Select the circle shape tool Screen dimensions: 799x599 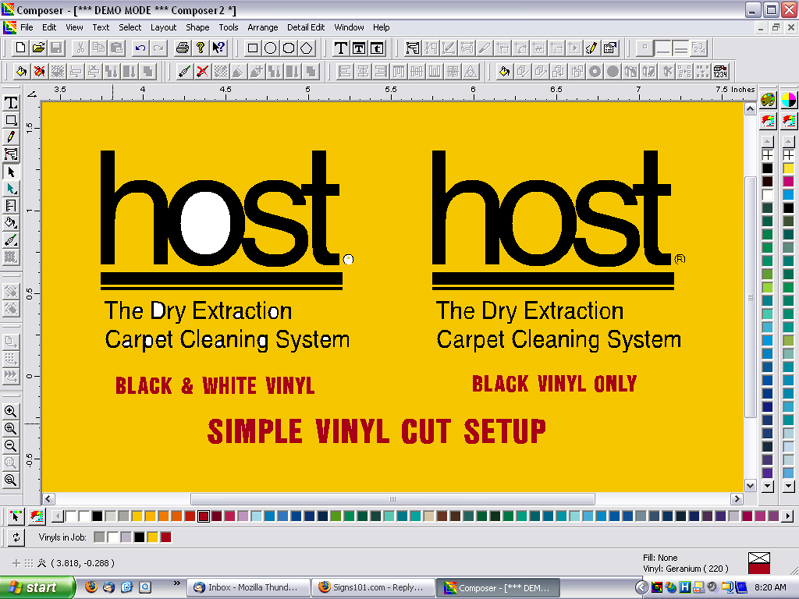270,48
